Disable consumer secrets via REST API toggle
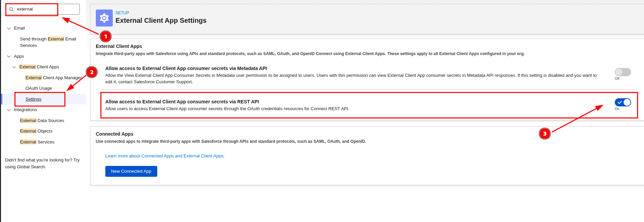 coord(623,102)
